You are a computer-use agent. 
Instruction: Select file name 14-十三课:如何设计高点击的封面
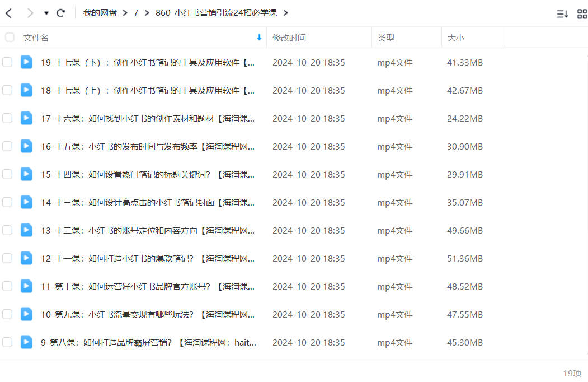pyautogui.click(x=148, y=203)
